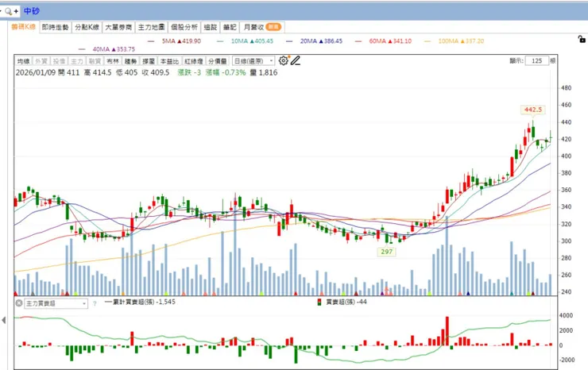The width and height of the screenshot is (588, 370).
Task: Click the 100MA 337.20 legend entry
Action: (x=455, y=40)
